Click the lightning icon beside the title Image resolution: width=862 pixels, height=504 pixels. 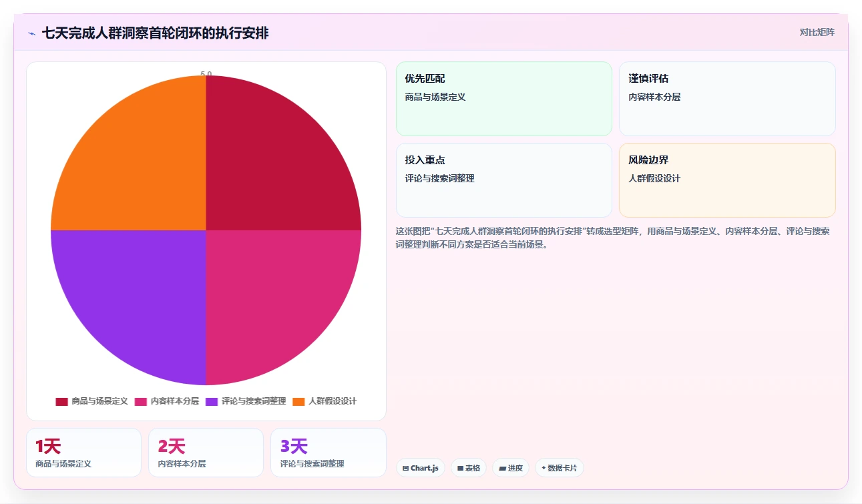(31, 33)
